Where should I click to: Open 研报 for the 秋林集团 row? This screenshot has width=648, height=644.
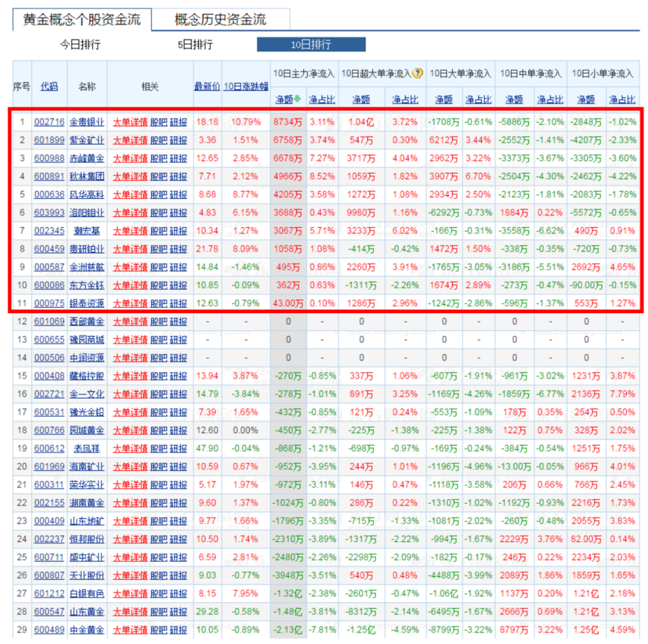pyautogui.click(x=179, y=177)
